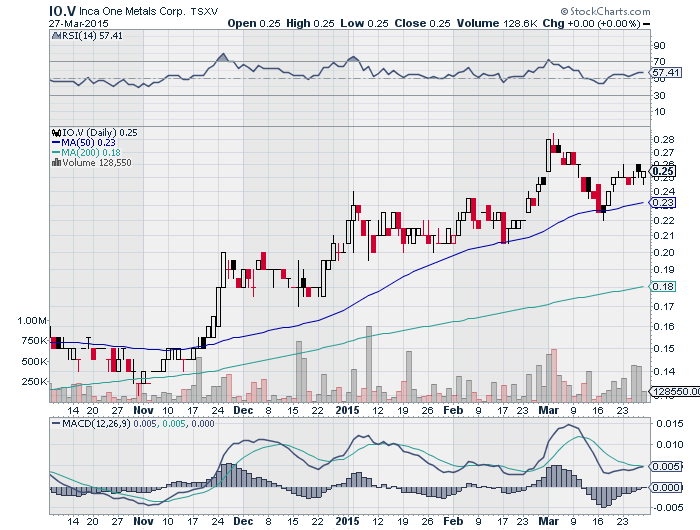Click the 2015 label on MACD panel axis
Viewport: 700px width, 530px height.
(x=347, y=521)
